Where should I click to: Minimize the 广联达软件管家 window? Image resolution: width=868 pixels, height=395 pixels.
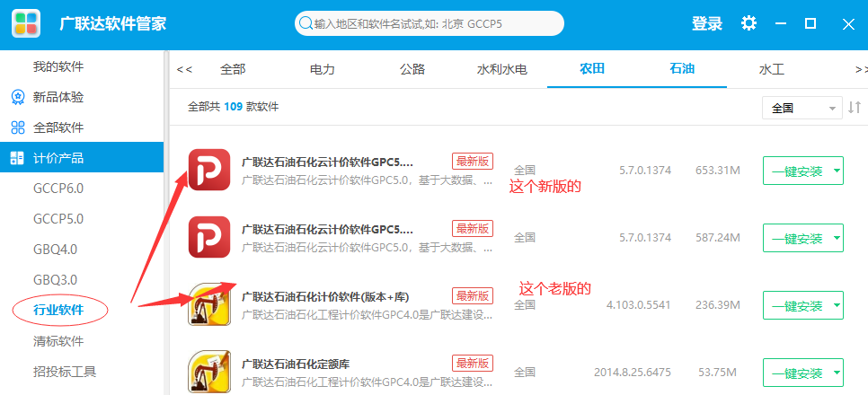click(x=781, y=23)
